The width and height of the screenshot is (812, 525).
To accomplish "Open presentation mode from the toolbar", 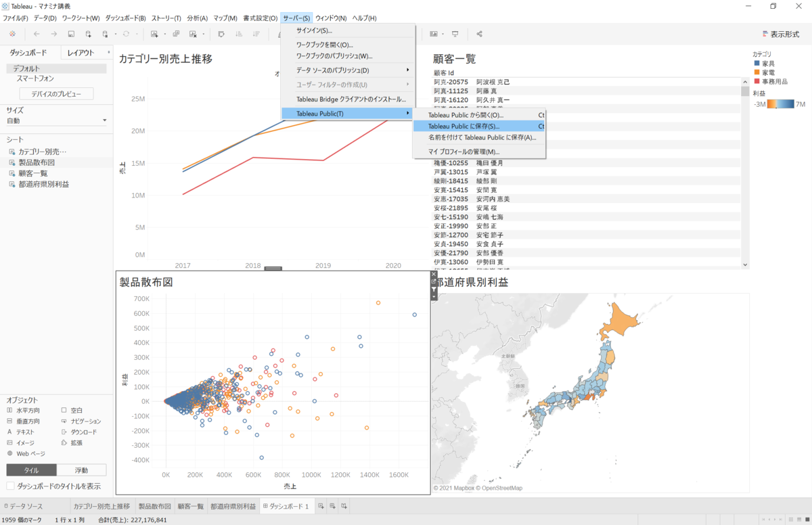I will [455, 34].
